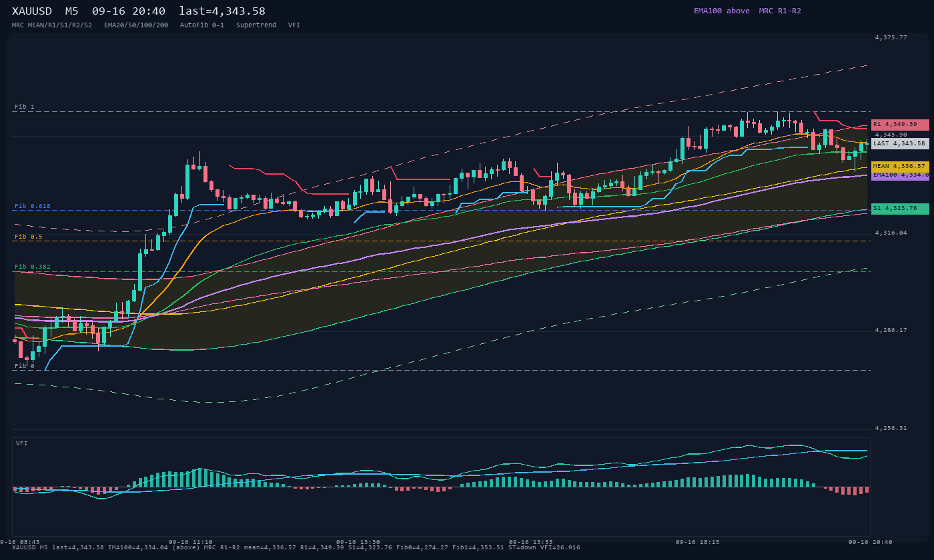Click the 4,256.31 price axis label

pos(891,428)
